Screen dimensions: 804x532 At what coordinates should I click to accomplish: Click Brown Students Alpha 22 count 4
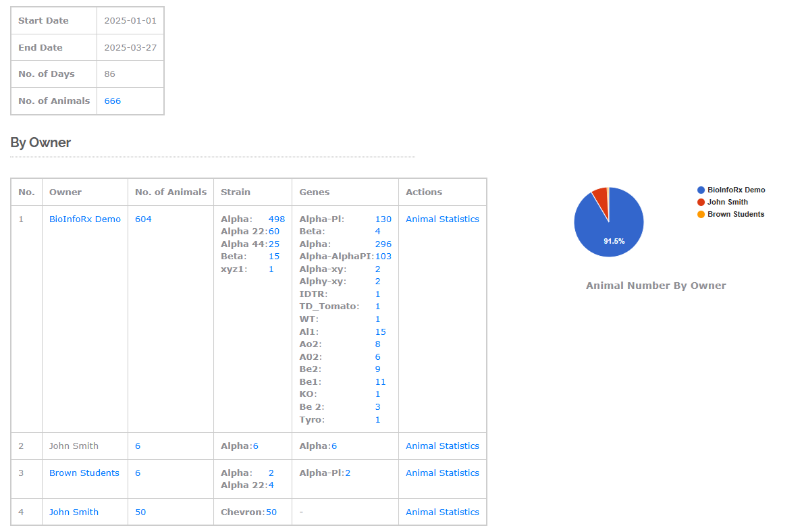pos(271,485)
